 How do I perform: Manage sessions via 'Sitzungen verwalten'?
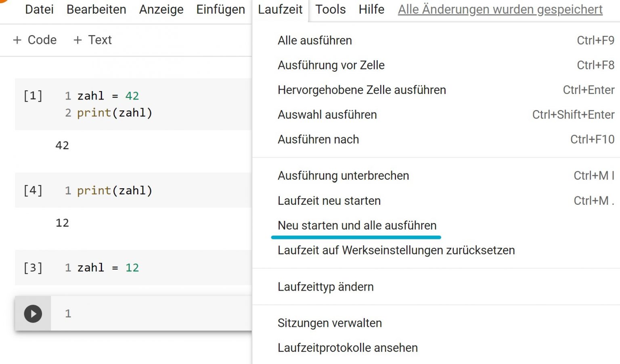pos(329,323)
